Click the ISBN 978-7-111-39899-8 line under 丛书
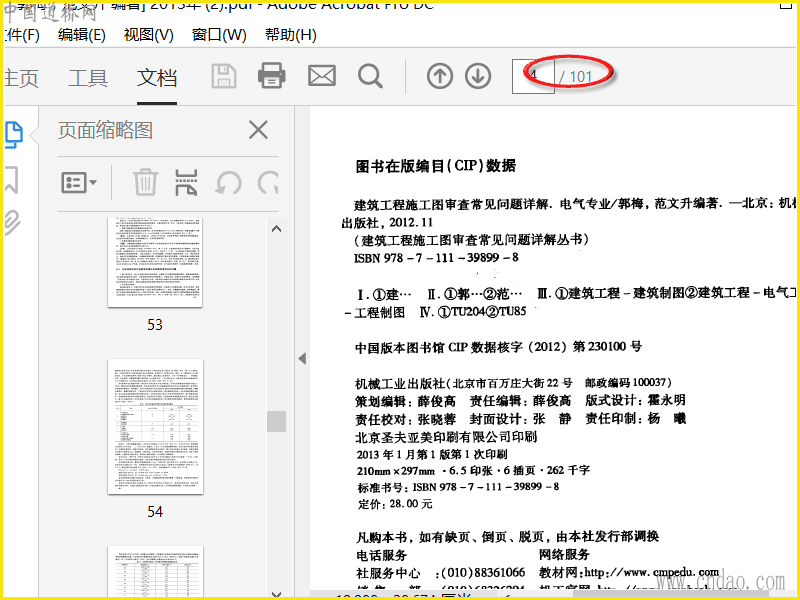Viewport: 800px width, 600px height. click(436, 258)
